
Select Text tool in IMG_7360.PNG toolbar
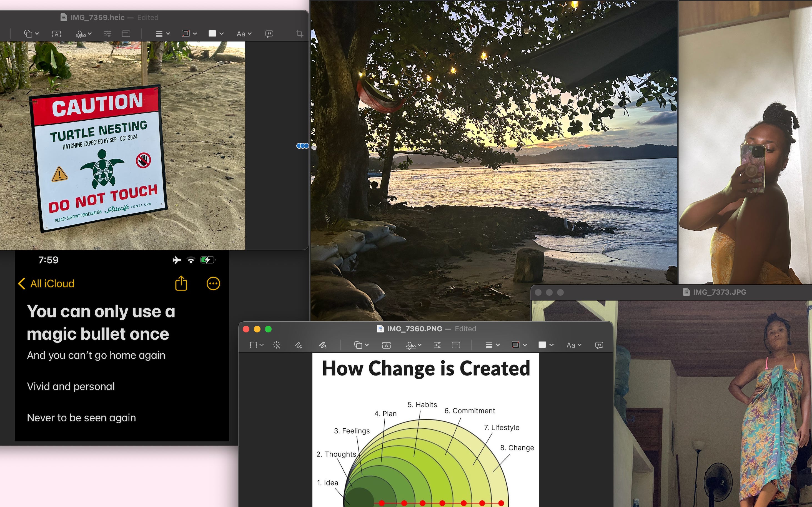(386, 345)
